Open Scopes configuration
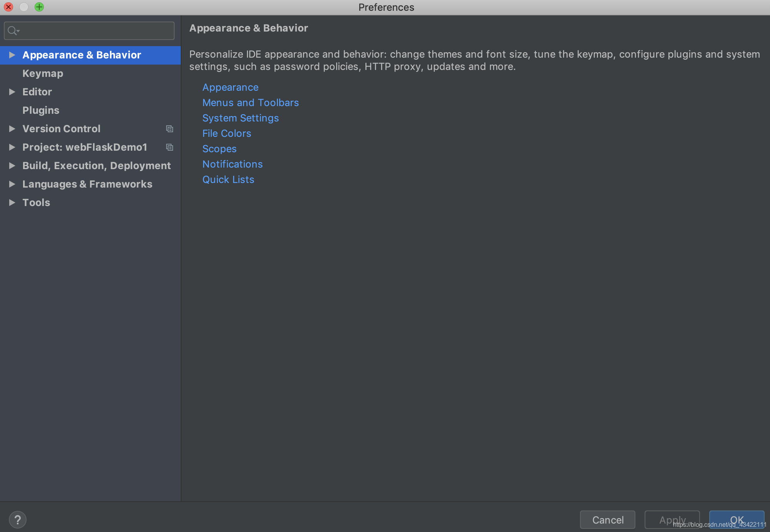 219,148
